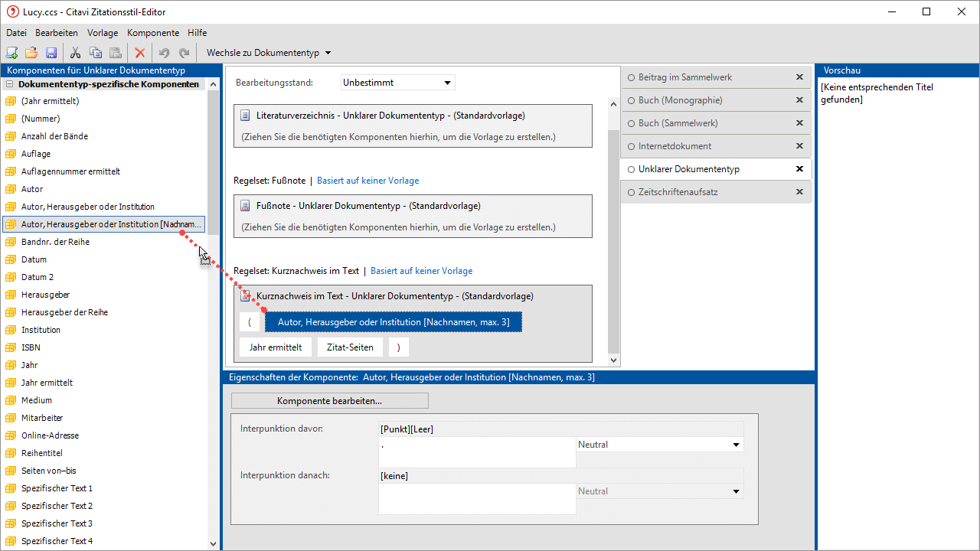Viewport: 980px width, 551px height.
Task: Click the copy icon in the toolbar
Action: tap(96, 53)
